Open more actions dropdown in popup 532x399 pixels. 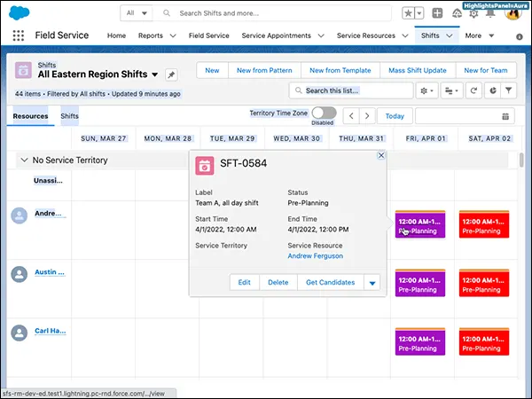(x=372, y=283)
